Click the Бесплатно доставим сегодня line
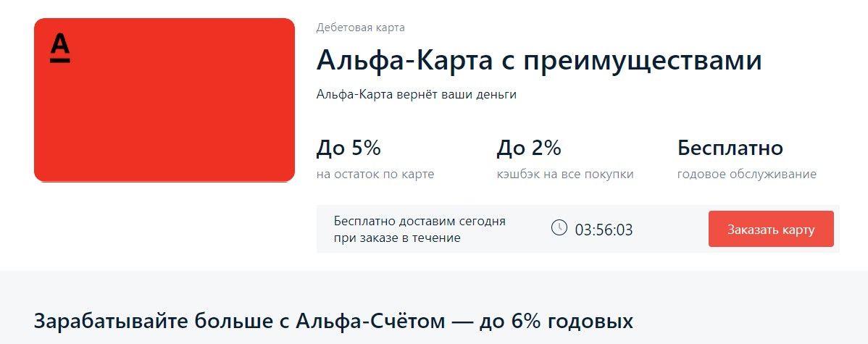 pyautogui.click(x=420, y=222)
